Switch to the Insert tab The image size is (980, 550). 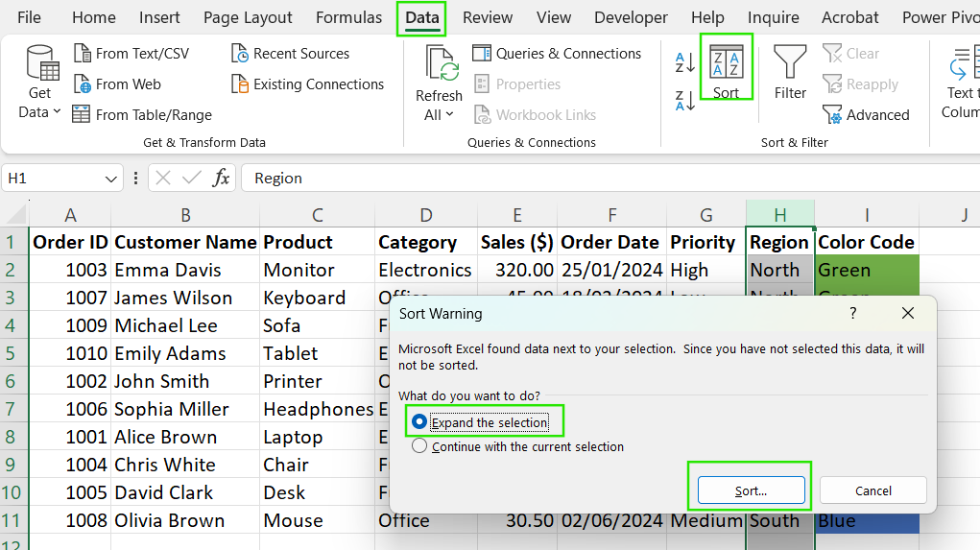[159, 17]
